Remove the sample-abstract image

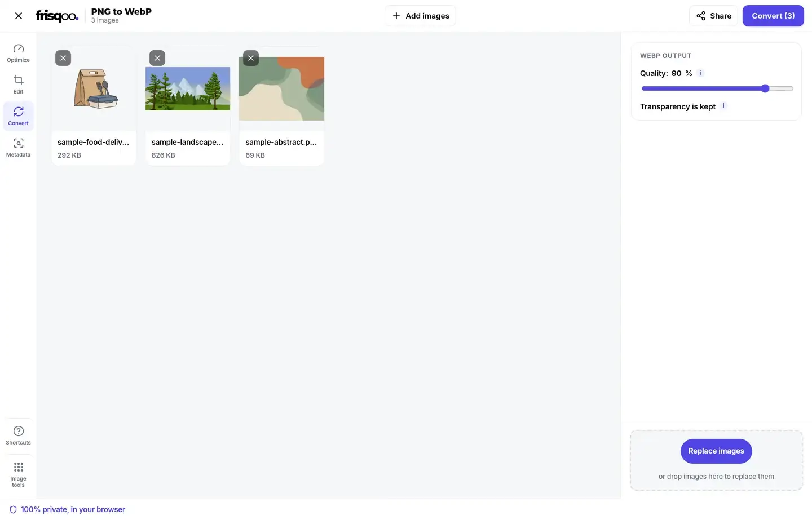(251, 58)
